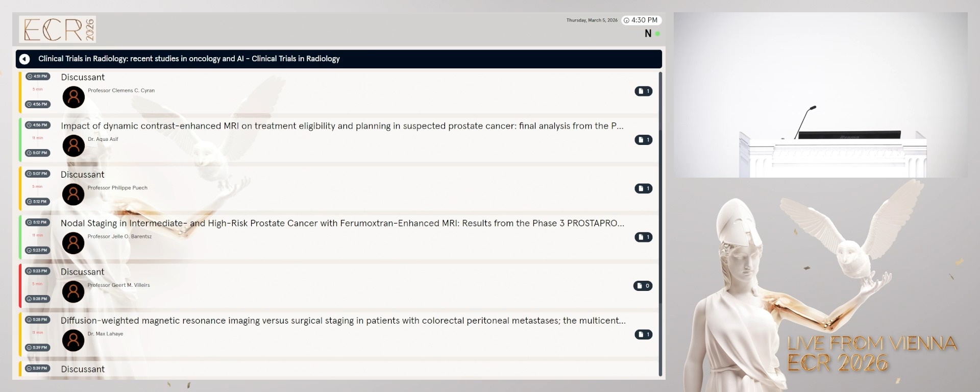This screenshot has height=392, width=980.
Task: Click avatar of Professor Clemens C. Cyran
Action: tap(73, 97)
